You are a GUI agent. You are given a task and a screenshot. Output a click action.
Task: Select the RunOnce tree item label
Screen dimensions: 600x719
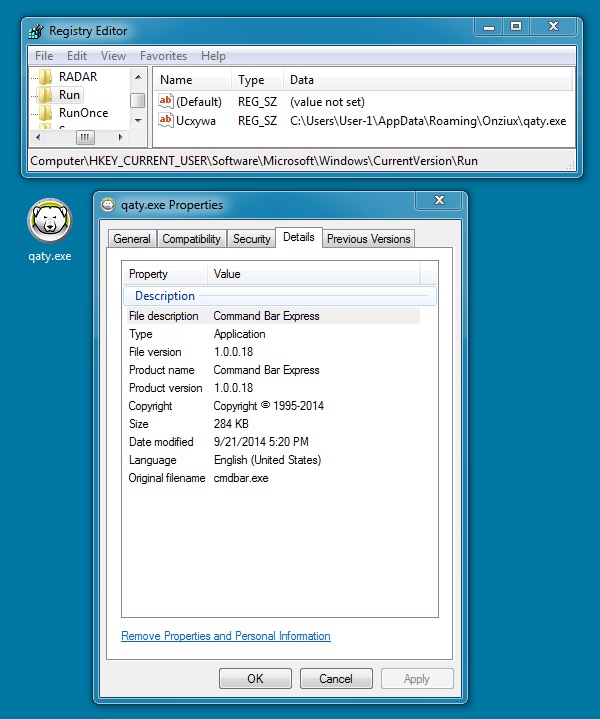(x=83, y=113)
